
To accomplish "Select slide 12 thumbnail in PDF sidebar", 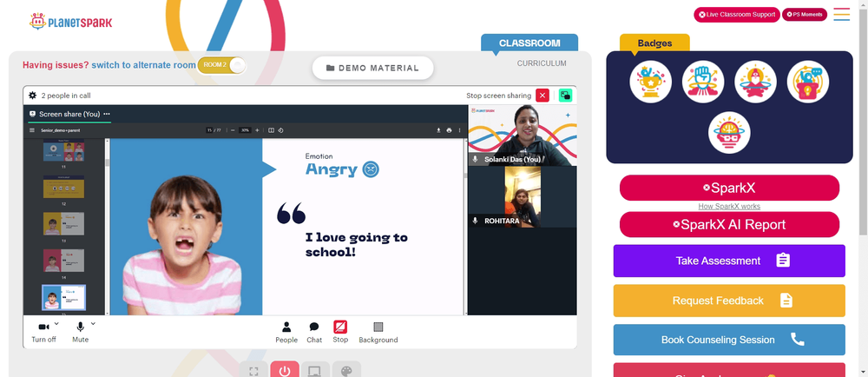I will pyautogui.click(x=63, y=187).
